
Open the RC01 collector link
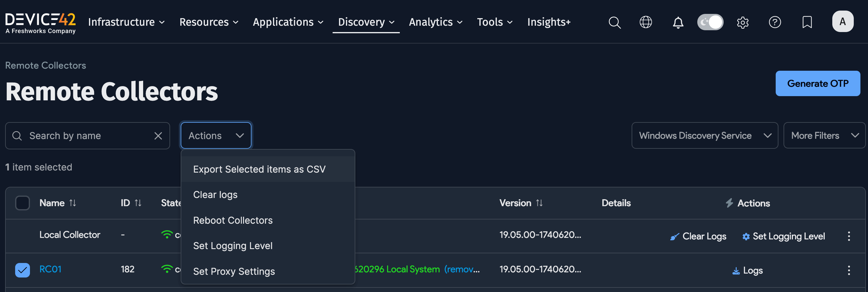coord(50,269)
